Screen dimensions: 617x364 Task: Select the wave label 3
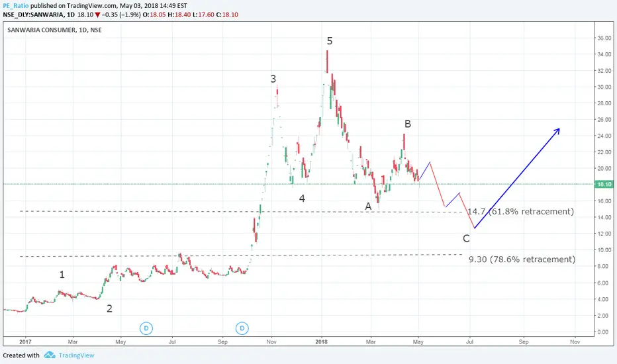273,79
